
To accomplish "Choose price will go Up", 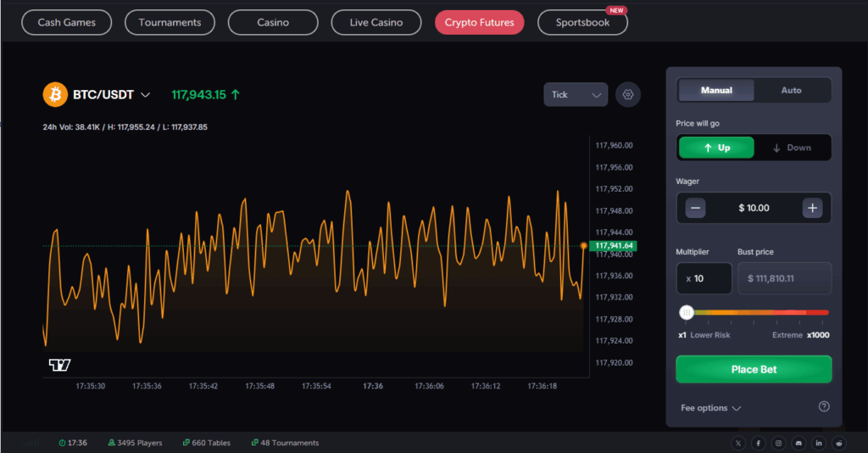I will [x=716, y=148].
